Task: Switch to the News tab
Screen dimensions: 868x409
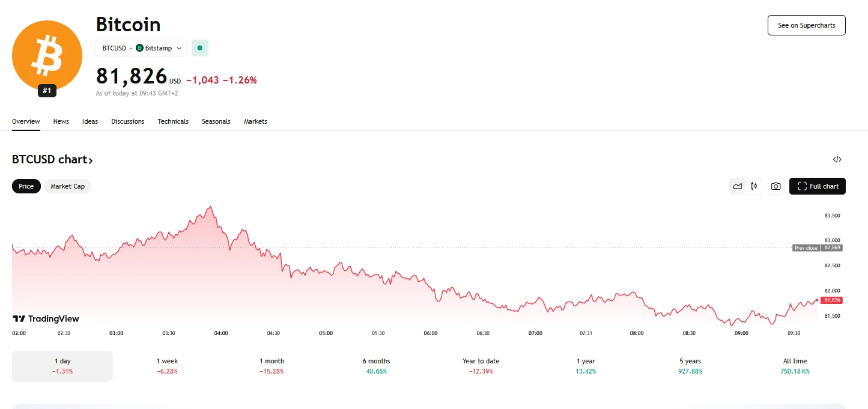Action: 61,121
